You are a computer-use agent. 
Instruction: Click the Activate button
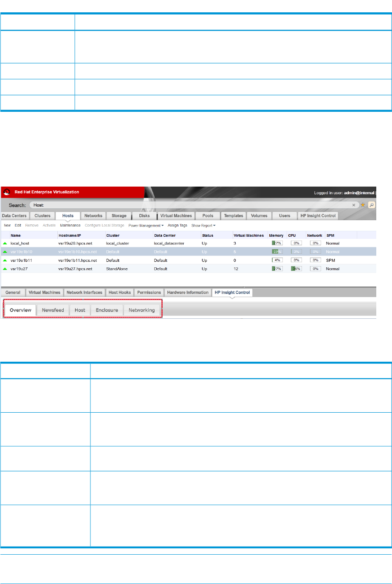pos(49,226)
